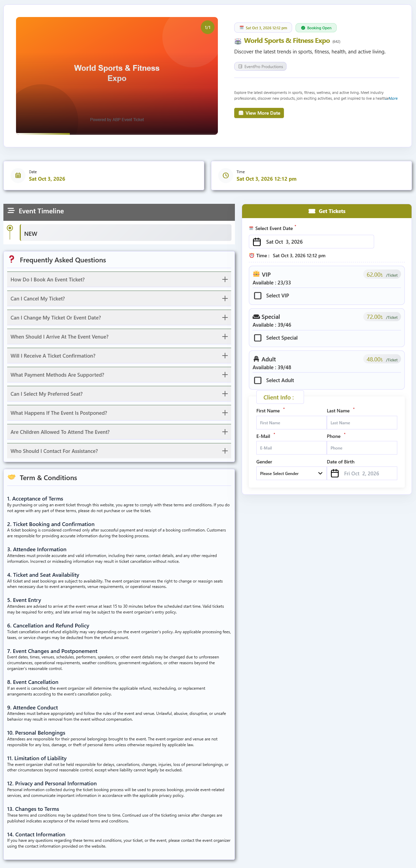Click the Phone input field

click(x=362, y=448)
